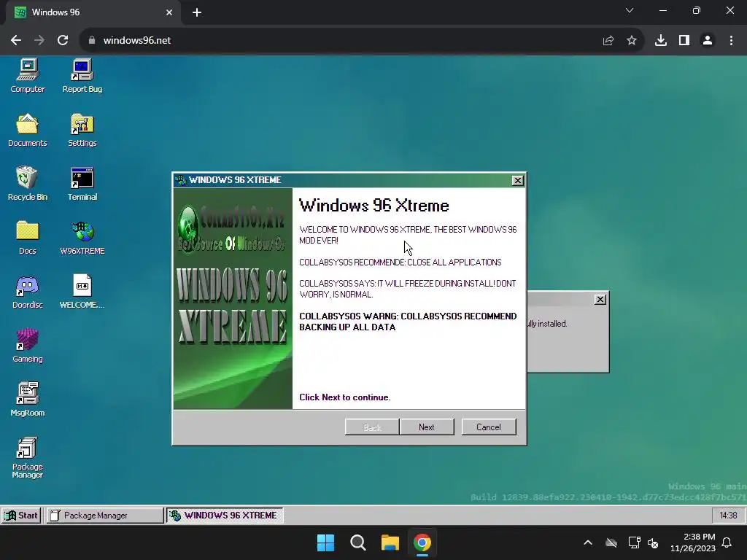This screenshot has width=747, height=560.
Task: Click the "Windows 96 Xtreme" installer heading
Action: pyautogui.click(x=374, y=206)
